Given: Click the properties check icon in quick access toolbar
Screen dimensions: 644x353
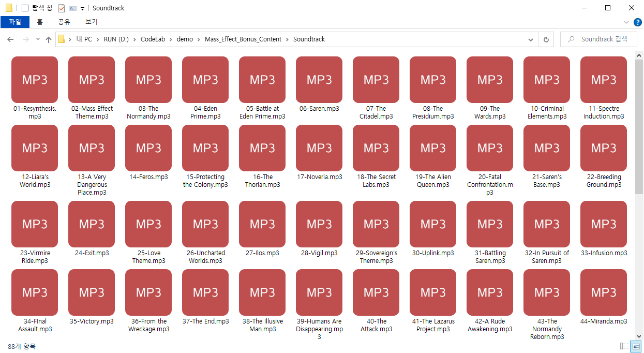Looking at the screenshot, I should click(62, 8).
